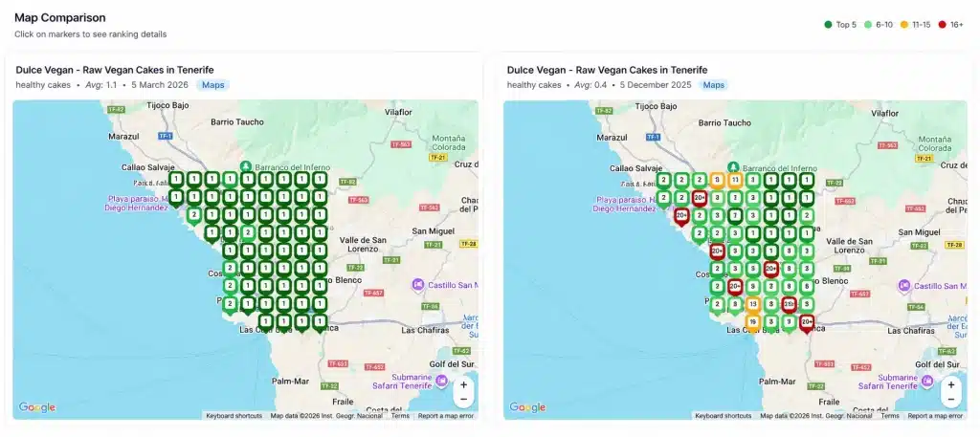Click the 16+ red legend dot
This screenshot has height=437, width=980.
(x=942, y=25)
